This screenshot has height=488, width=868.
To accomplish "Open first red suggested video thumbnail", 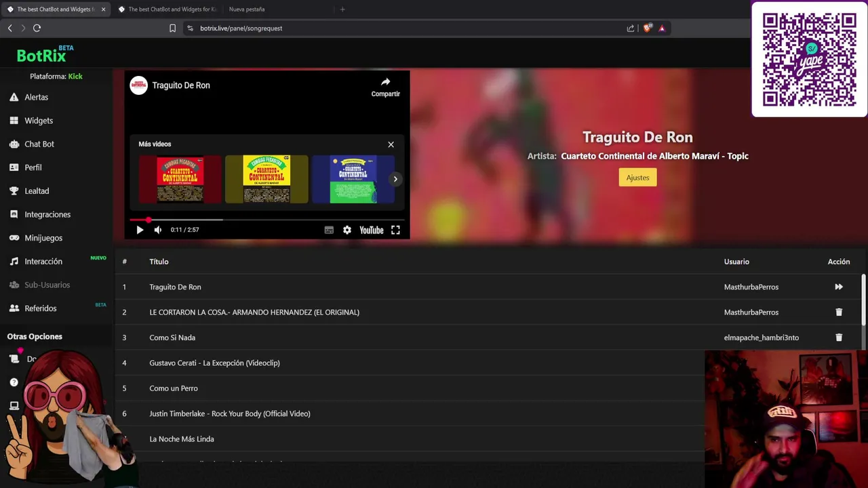I will coord(180,179).
